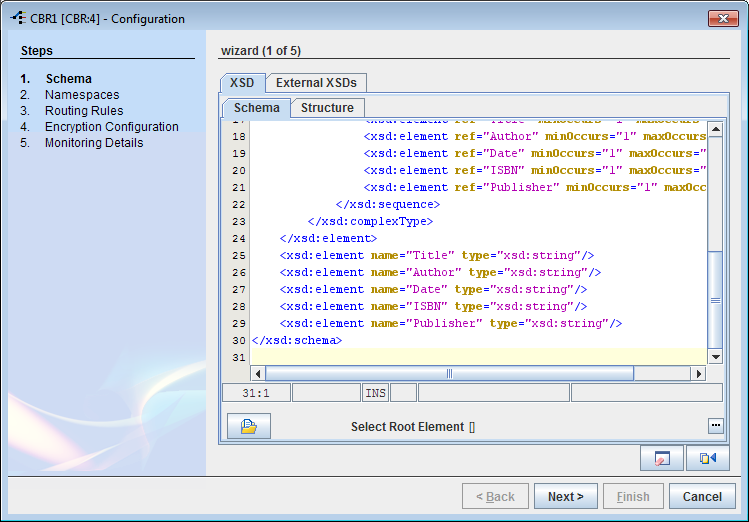Open the External XSDs tab
Viewport: 749px width, 522px height.
coord(316,83)
